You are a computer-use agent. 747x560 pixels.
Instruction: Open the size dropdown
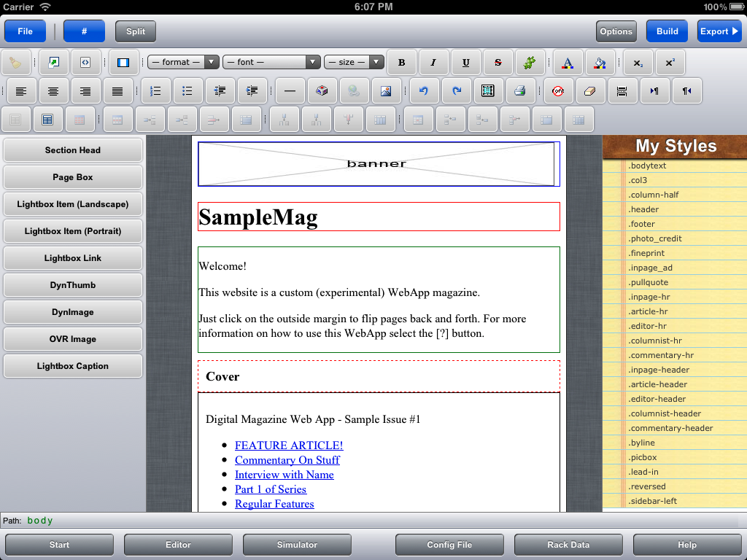tap(354, 63)
